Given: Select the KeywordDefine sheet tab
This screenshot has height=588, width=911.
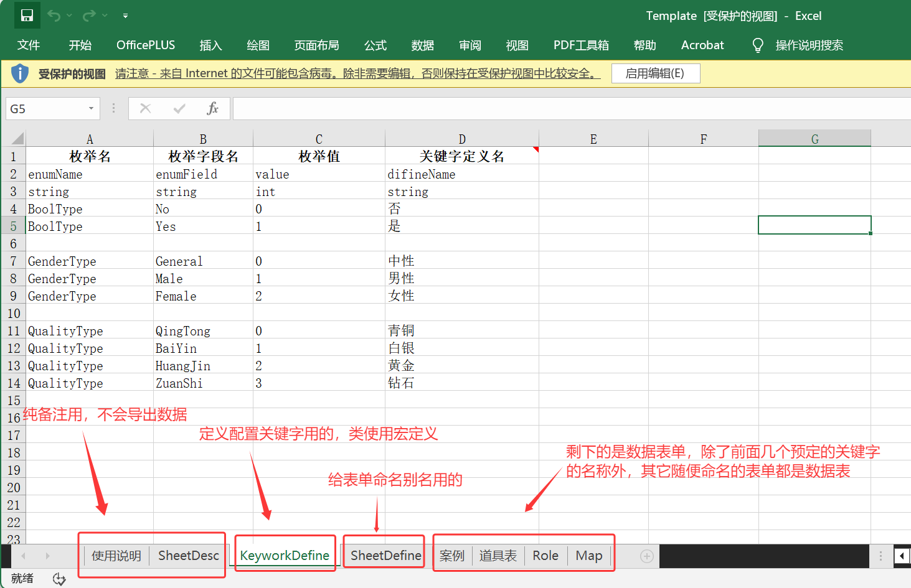Looking at the screenshot, I should (285, 556).
